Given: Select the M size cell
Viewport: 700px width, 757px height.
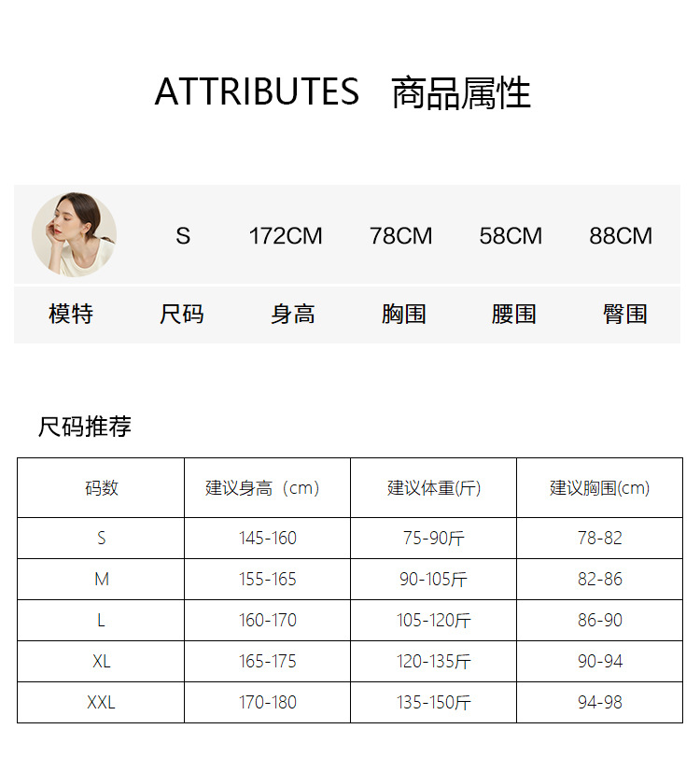Looking at the screenshot, I should [101, 580].
